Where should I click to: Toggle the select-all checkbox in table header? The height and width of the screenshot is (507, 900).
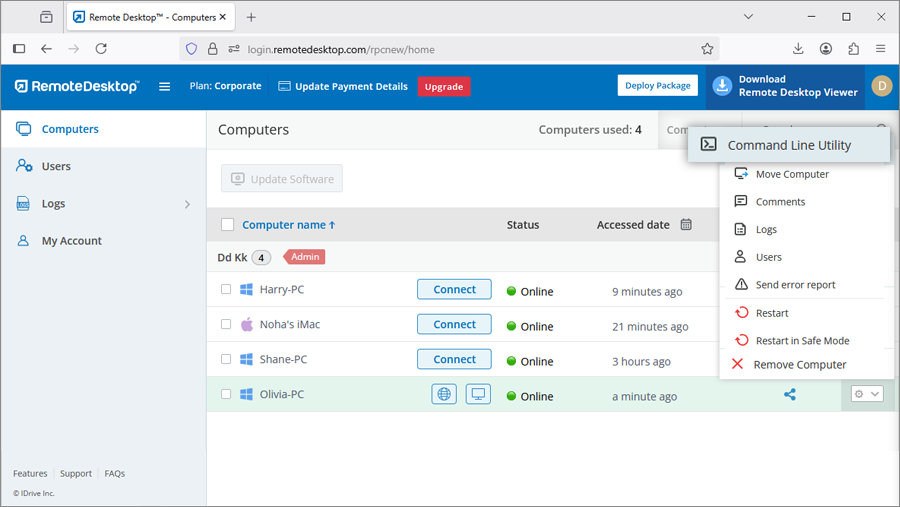(227, 225)
